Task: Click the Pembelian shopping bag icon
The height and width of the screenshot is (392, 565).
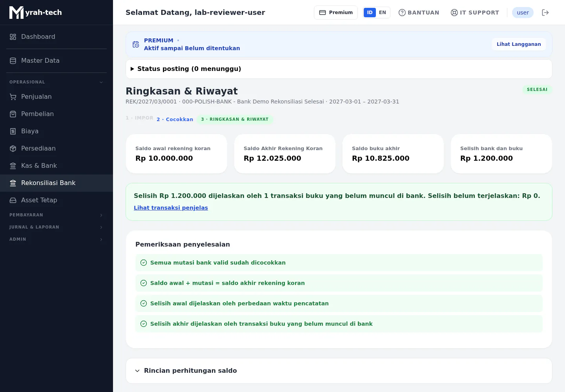Action: tap(13, 114)
